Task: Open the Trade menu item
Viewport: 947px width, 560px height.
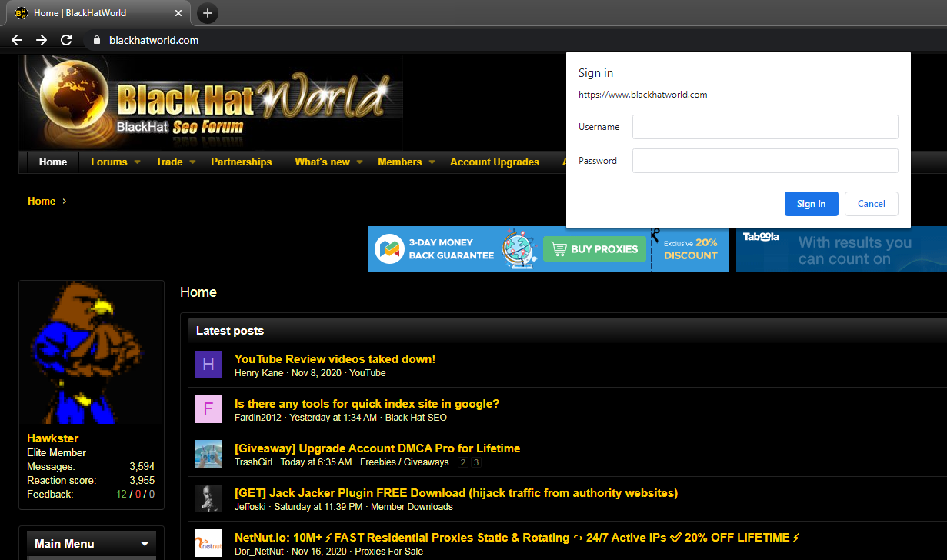Action: tap(169, 162)
